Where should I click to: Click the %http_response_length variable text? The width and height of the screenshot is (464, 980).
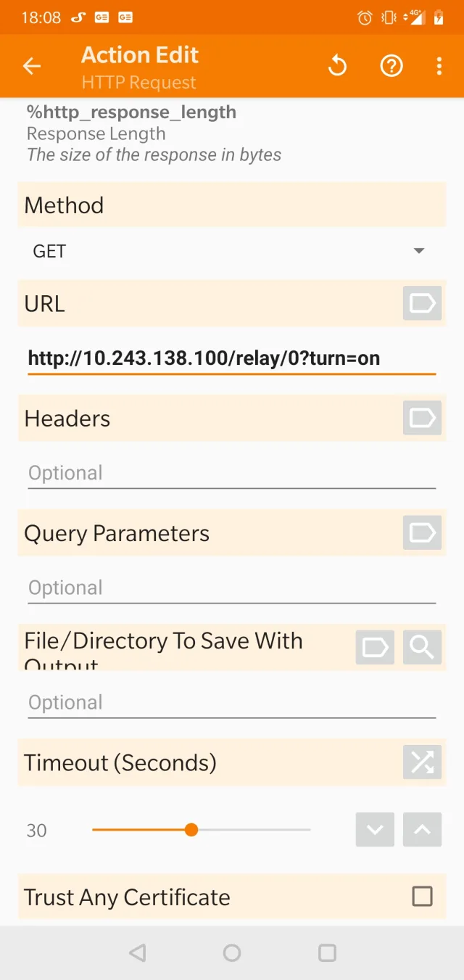pos(130,112)
